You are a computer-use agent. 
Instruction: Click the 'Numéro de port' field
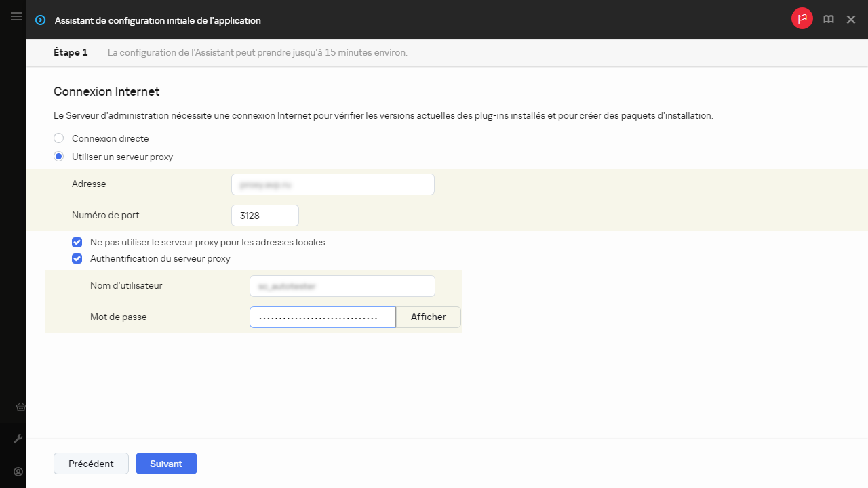[x=264, y=216]
